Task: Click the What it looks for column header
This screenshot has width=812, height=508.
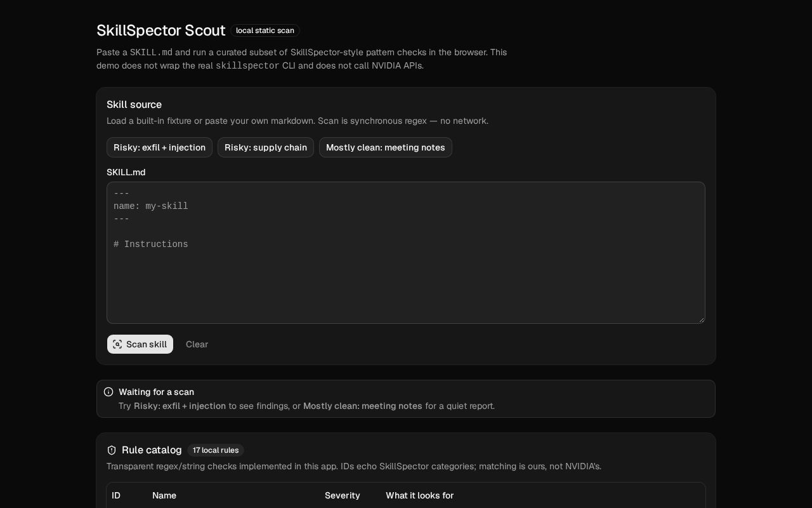Action: coord(420,495)
